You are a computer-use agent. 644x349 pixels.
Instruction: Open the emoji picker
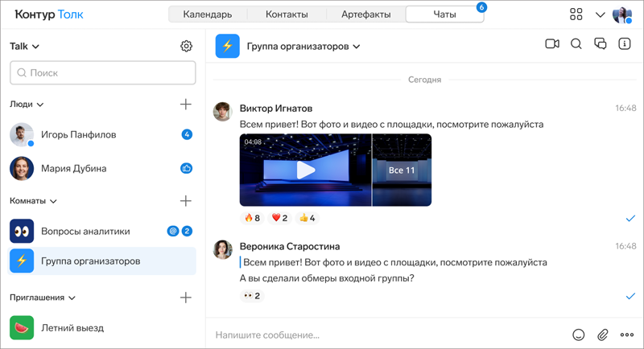pyautogui.click(x=578, y=335)
